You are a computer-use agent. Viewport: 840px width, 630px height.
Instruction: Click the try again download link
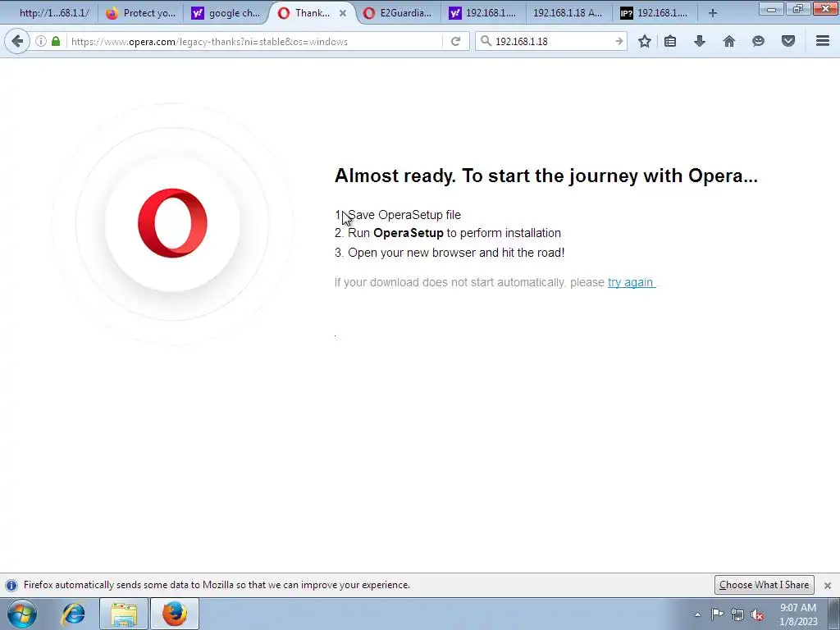pyautogui.click(x=631, y=282)
